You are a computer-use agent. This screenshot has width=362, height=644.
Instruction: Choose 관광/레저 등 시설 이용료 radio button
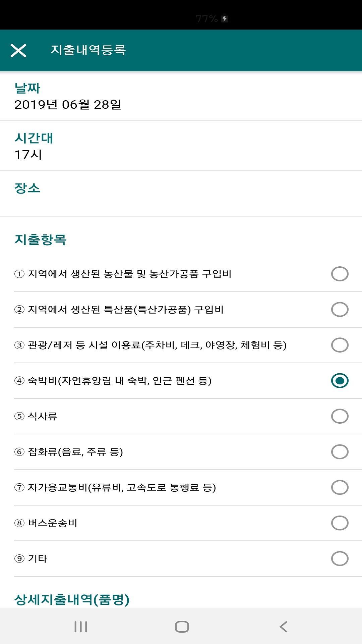pos(340,345)
